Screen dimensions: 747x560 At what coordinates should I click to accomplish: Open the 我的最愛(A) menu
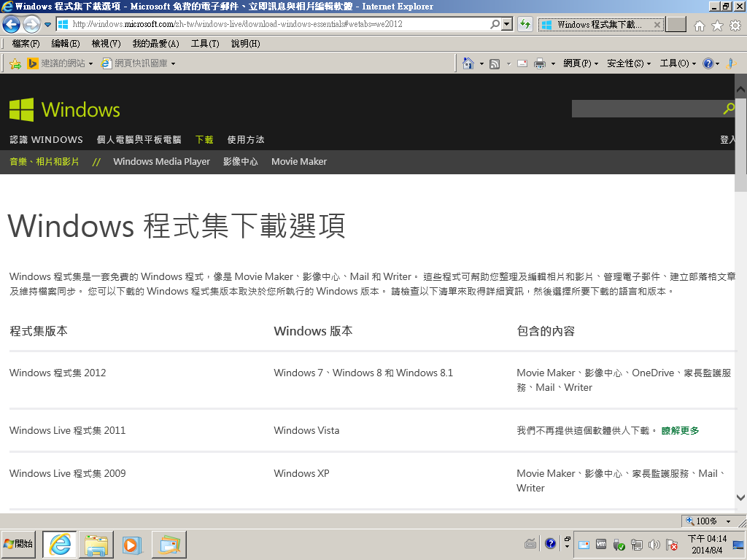(x=156, y=44)
